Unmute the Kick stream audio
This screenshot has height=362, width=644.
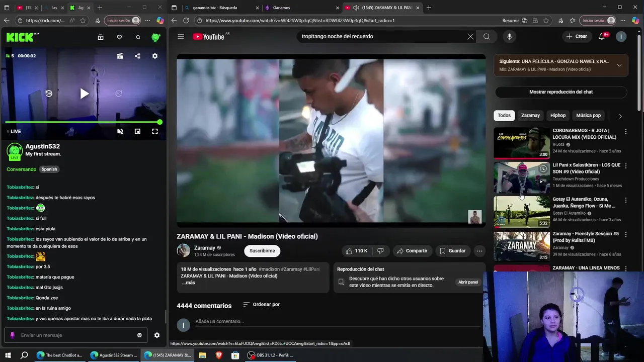click(x=120, y=131)
